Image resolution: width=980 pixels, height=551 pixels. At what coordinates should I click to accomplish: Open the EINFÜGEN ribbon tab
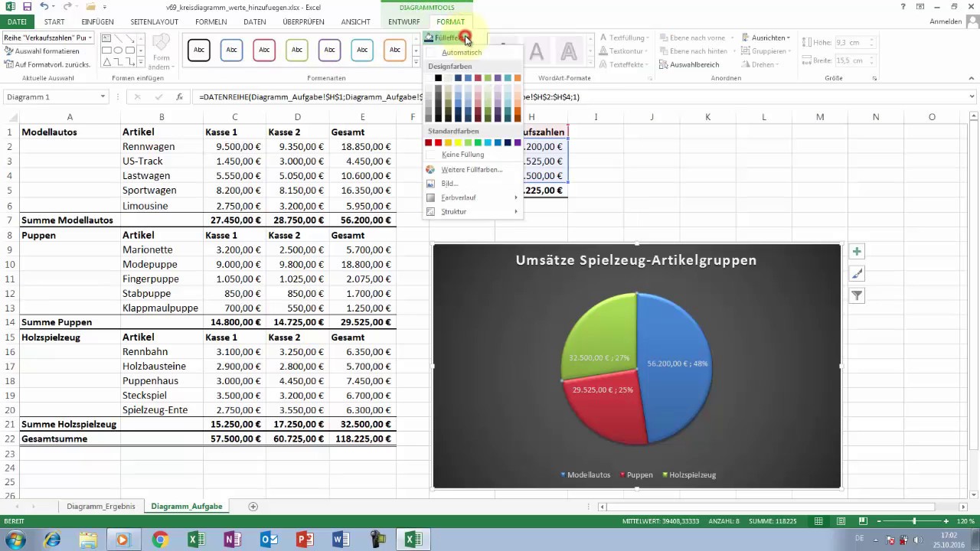97,22
